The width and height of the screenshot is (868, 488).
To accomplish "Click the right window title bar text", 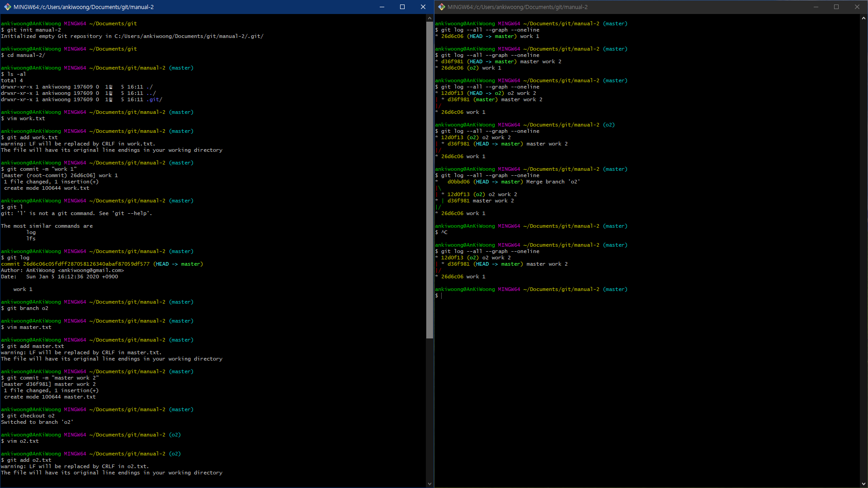I will click(x=518, y=7).
